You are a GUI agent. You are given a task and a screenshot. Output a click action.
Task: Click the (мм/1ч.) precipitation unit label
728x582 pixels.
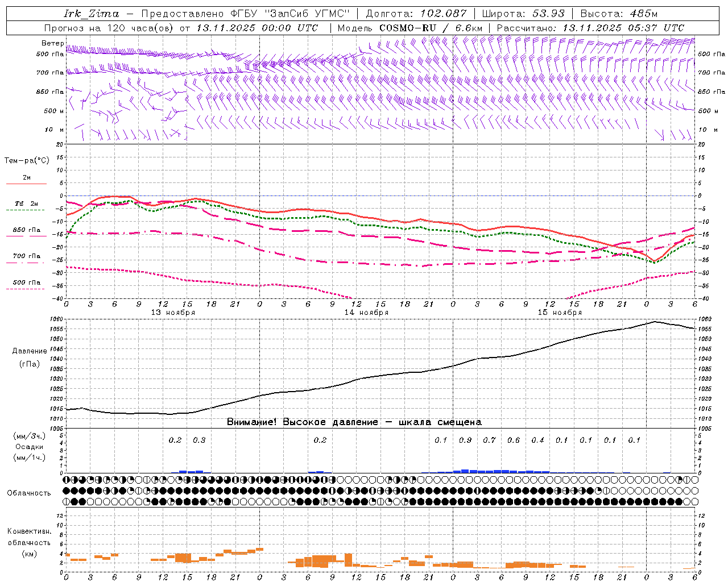(30, 458)
